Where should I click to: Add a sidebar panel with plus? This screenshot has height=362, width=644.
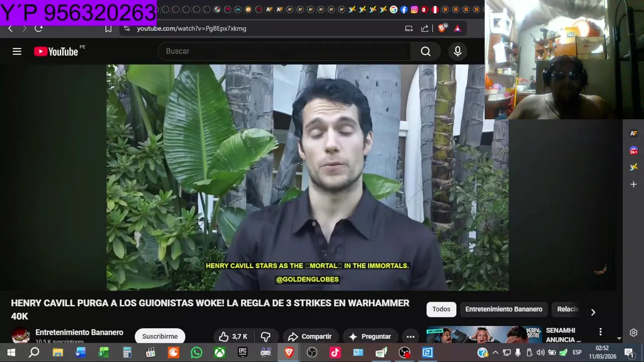pos(633,185)
